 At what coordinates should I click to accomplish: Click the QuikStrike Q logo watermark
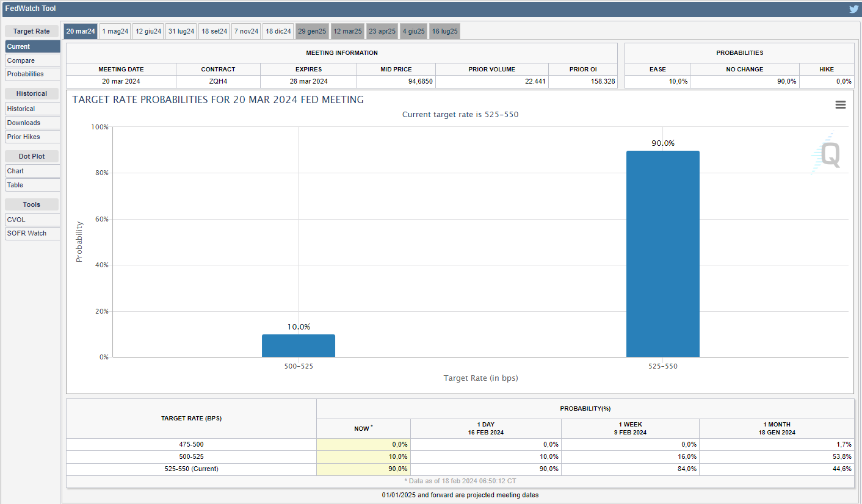(827, 154)
